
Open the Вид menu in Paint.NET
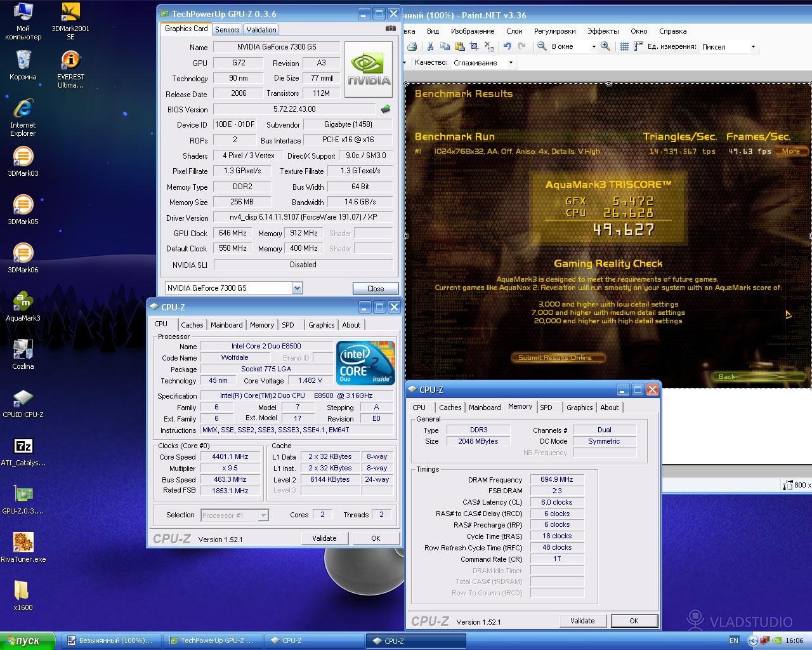click(x=433, y=31)
